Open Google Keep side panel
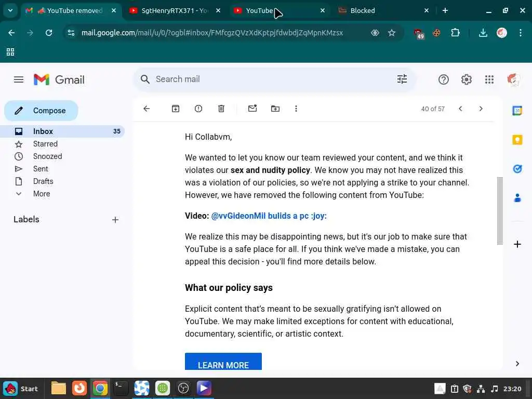This screenshot has width=532, height=399. [x=517, y=140]
